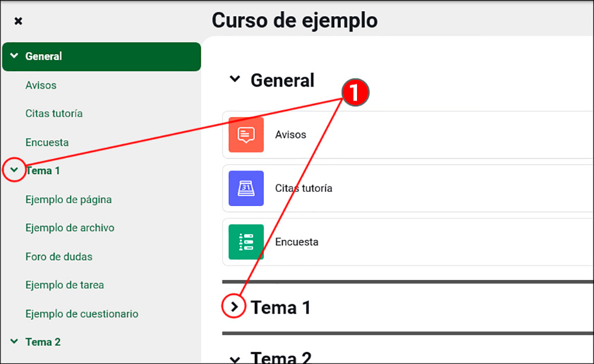Image resolution: width=594 pixels, height=364 pixels.
Task: Open the Encuesta activity link
Action: pos(296,242)
